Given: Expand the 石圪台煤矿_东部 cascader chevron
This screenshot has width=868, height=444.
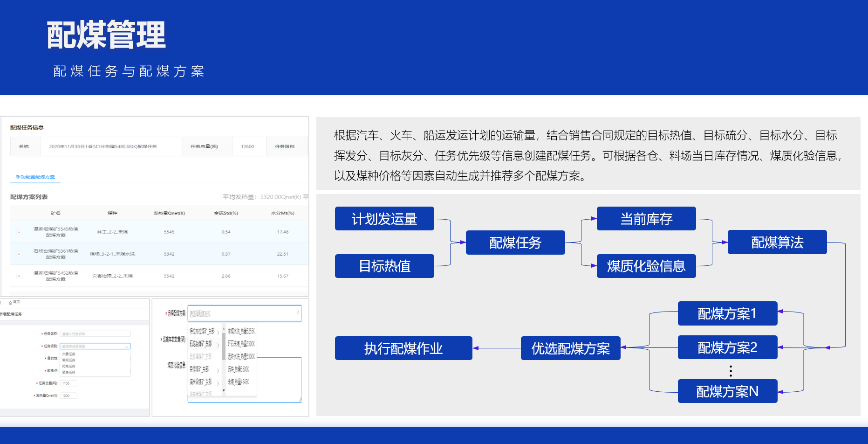Looking at the screenshot, I should click(x=218, y=345).
